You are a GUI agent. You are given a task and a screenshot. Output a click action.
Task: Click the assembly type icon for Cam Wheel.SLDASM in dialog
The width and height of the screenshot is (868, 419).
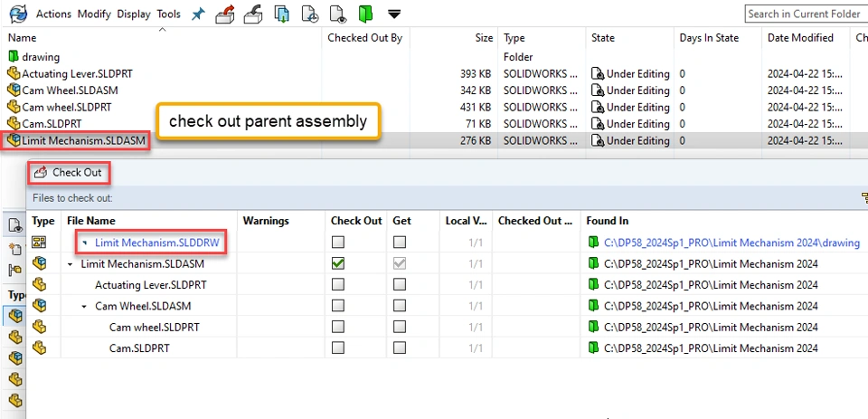pyautogui.click(x=39, y=305)
